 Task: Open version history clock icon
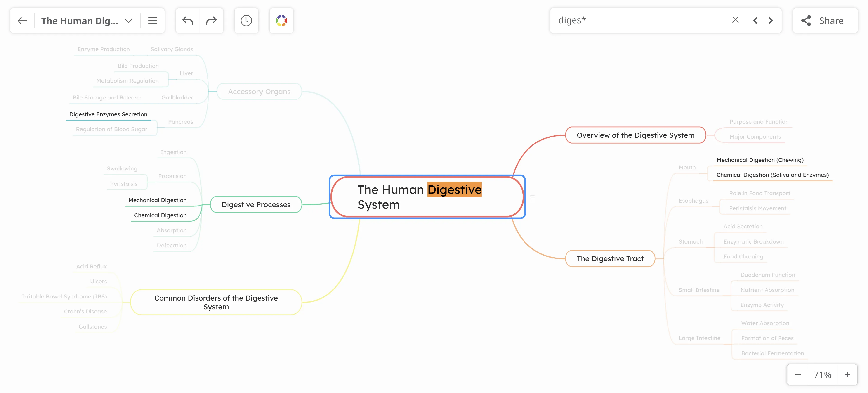pyautogui.click(x=246, y=21)
